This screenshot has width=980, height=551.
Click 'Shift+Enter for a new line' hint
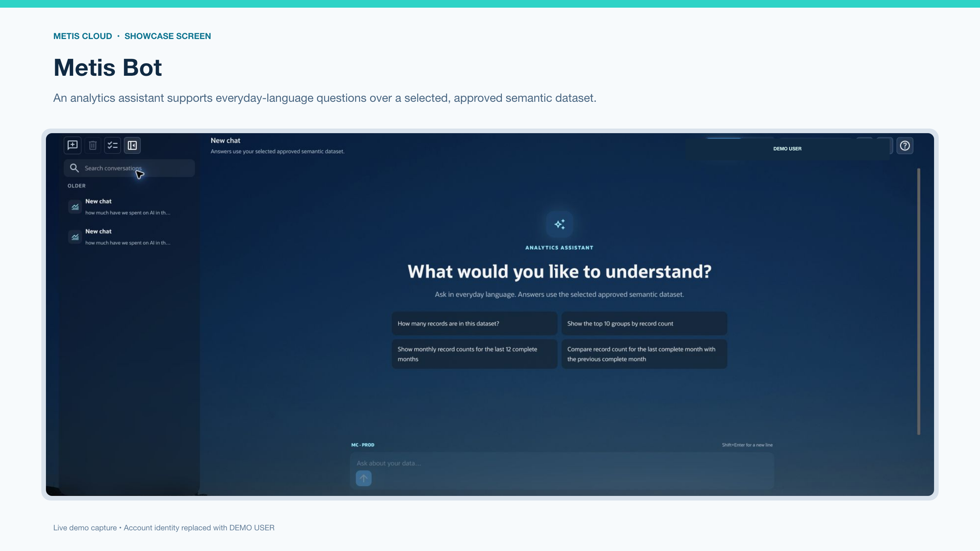click(x=747, y=445)
